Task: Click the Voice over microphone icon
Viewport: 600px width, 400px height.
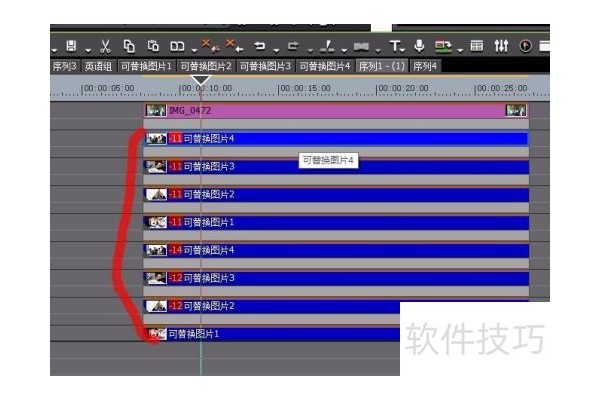Action: pos(419,46)
